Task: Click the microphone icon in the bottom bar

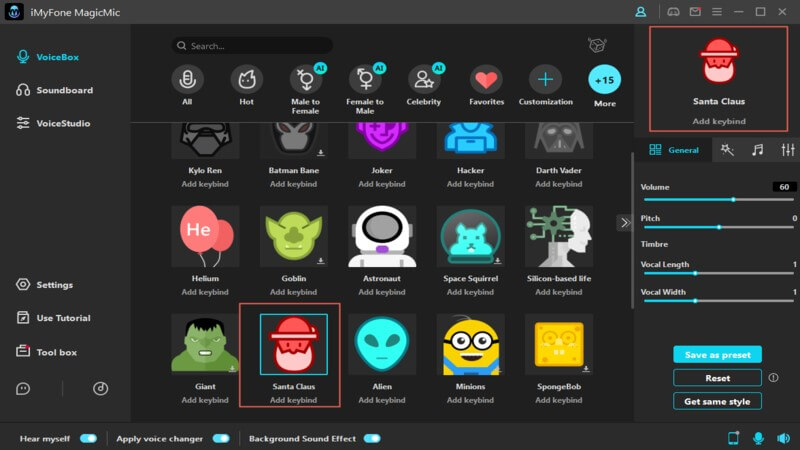Action: pyautogui.click(x=758, y=438)
